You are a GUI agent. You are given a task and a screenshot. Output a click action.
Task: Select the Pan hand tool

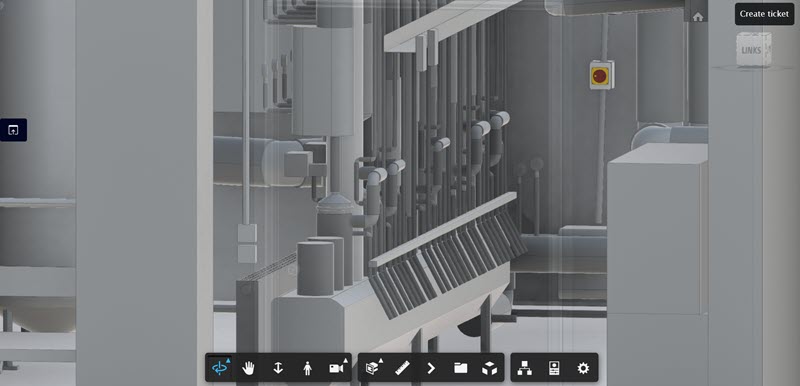point(248,368)
